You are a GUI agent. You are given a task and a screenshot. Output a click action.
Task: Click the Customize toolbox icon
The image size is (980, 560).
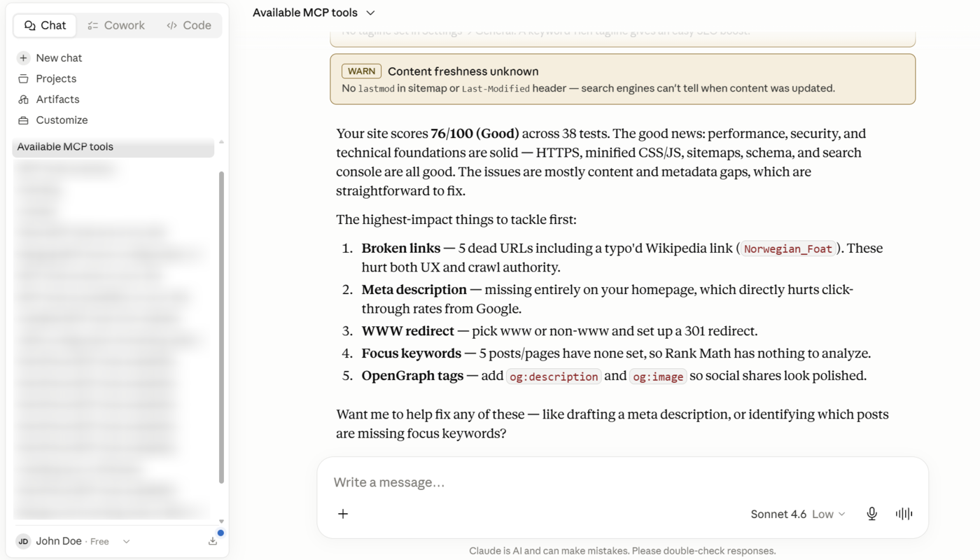pos(24,120)
